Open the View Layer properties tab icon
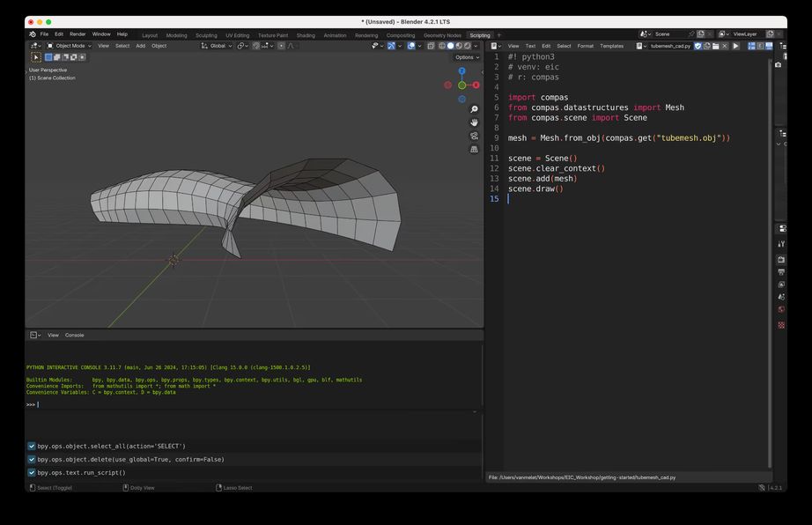Viewport: 812px width, 525px height. 782,285
